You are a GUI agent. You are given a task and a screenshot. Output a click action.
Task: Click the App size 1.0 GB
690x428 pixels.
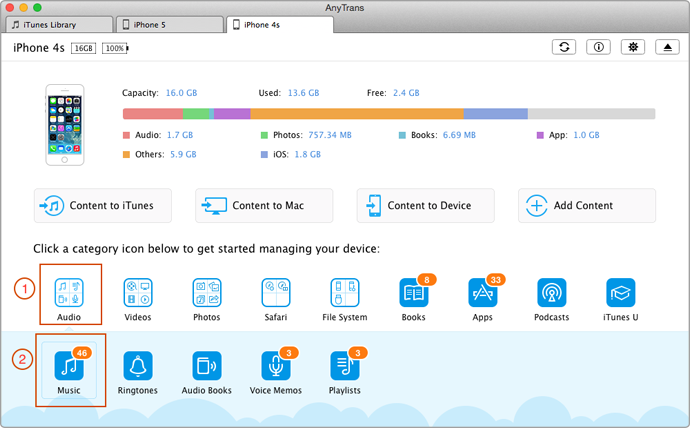coord(586,135)
